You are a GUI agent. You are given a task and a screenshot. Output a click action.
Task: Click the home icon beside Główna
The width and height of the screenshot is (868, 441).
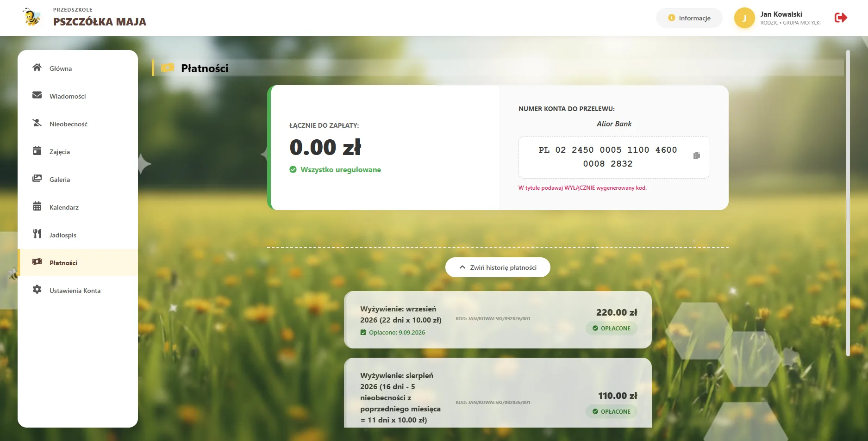pos(37,68)
